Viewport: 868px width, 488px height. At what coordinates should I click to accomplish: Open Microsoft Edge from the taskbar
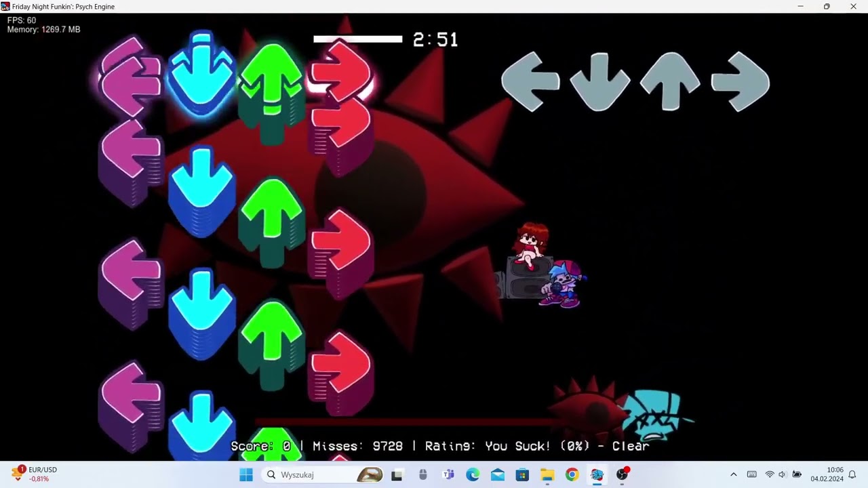[473, 474]
